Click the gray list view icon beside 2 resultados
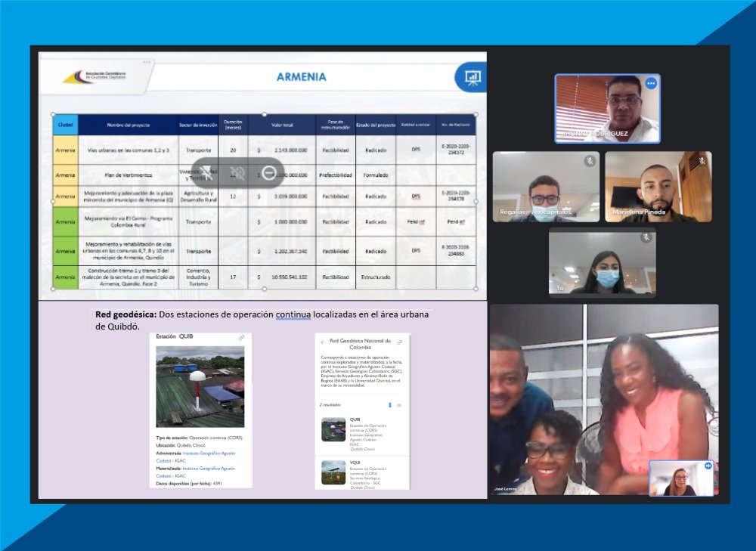Image resolution: width=756 pixels, height=551 pixels. 399,405
